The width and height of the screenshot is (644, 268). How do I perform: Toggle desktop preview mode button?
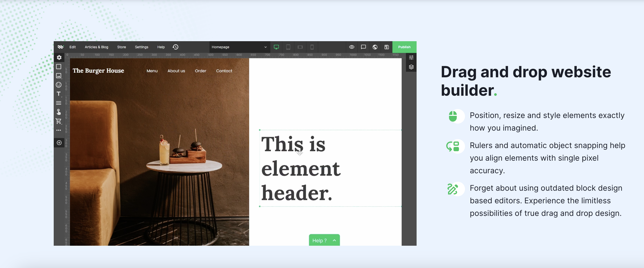coord(277,47)
